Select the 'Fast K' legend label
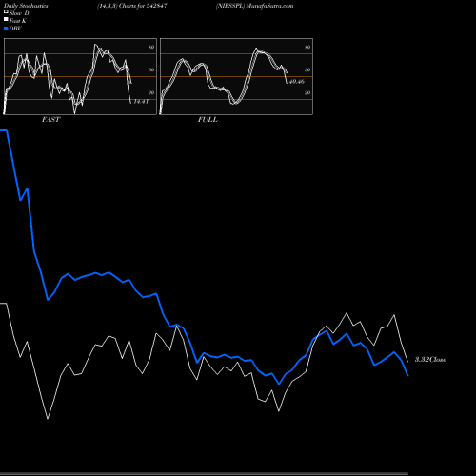Image resolution: width=476 pixels, height=476 pixels. (x=17, y=21)
